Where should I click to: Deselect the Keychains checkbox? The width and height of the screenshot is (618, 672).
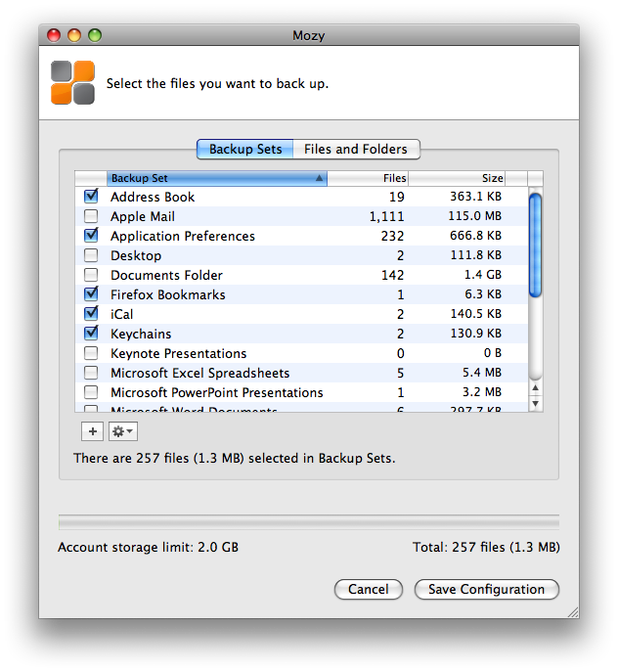point(91,333)
